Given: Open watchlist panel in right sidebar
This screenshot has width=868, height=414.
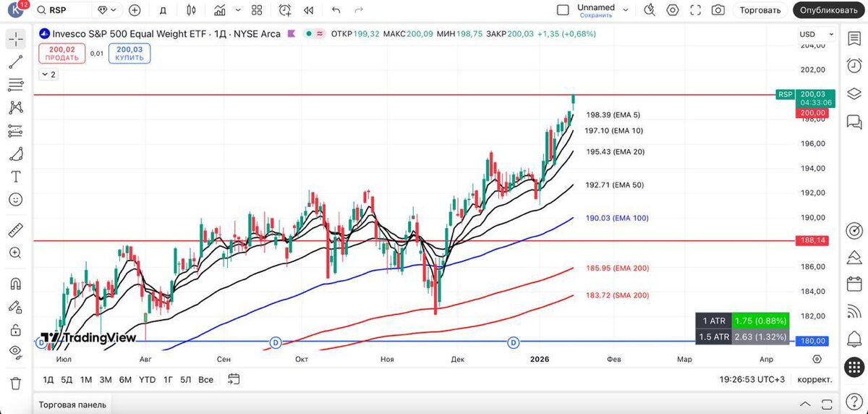Looking at the screenshot, I should (854, 40).
